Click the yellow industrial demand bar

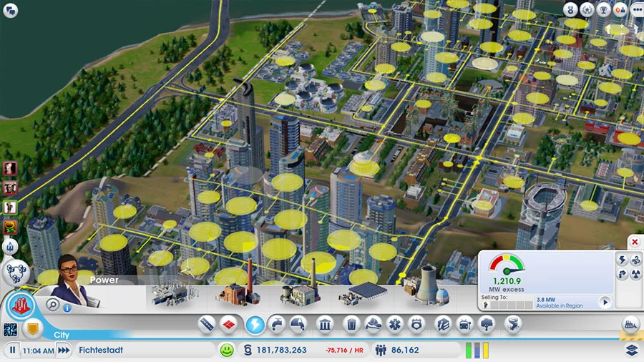click(x=486, y=350)
